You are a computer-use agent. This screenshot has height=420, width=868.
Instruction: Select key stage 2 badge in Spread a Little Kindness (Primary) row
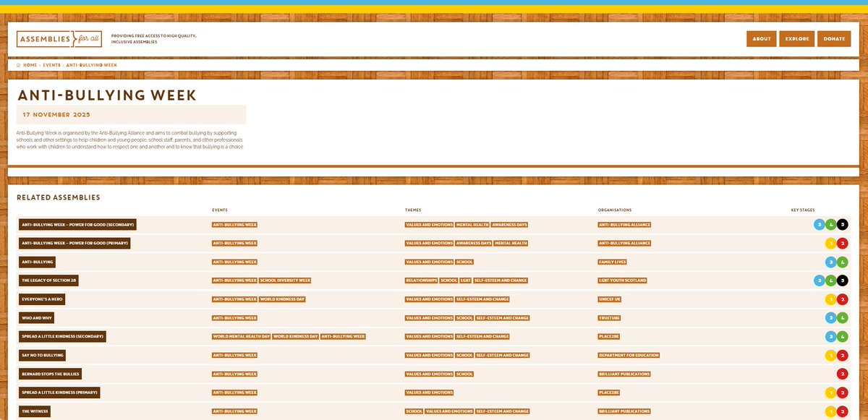point(843,393)
